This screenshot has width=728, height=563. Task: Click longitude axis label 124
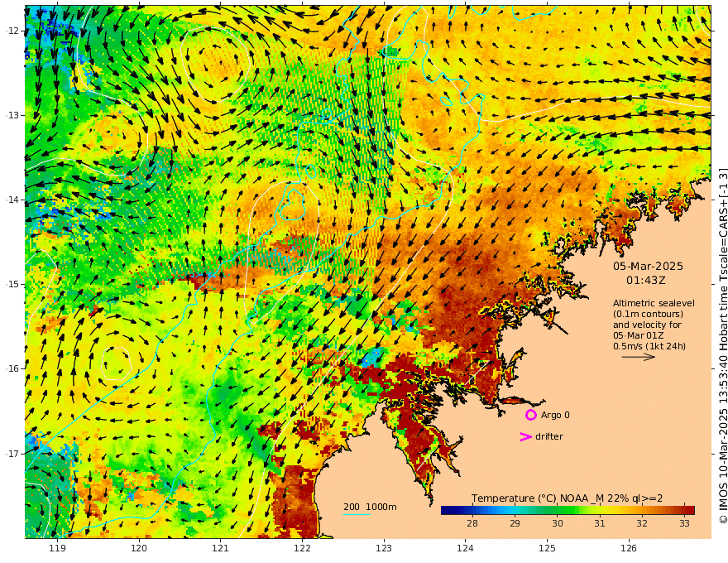tap(466, 548)
